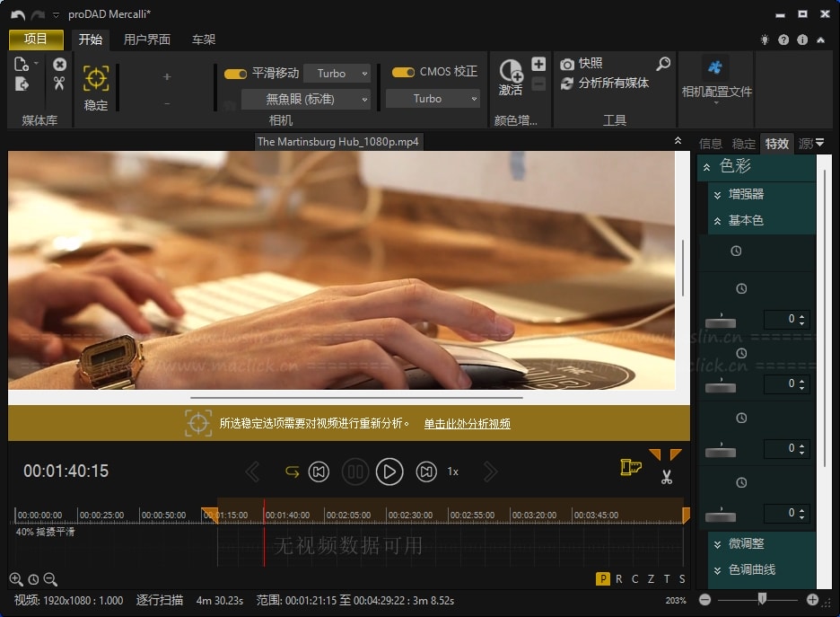This screenshot has height=617, width=840.
Task: Open the 無魚眼 (标准) dropdown
Action: tap(306, 99)
